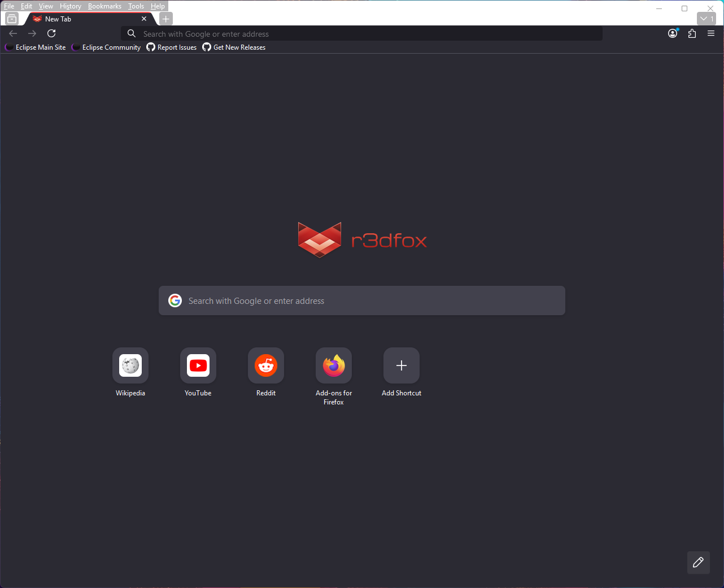Image resolution: width=724 pixels, height=588 pixels.
Task: Customize new tab page with pencil icon
Action: [x=699, y=563]
